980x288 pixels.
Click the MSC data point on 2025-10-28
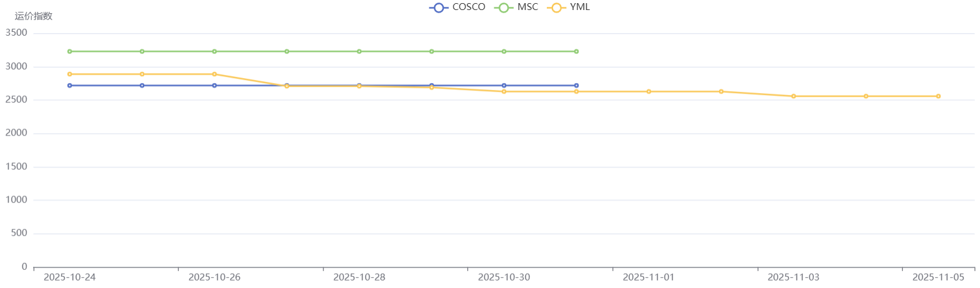pyautogui.click(x=359, y=52)
